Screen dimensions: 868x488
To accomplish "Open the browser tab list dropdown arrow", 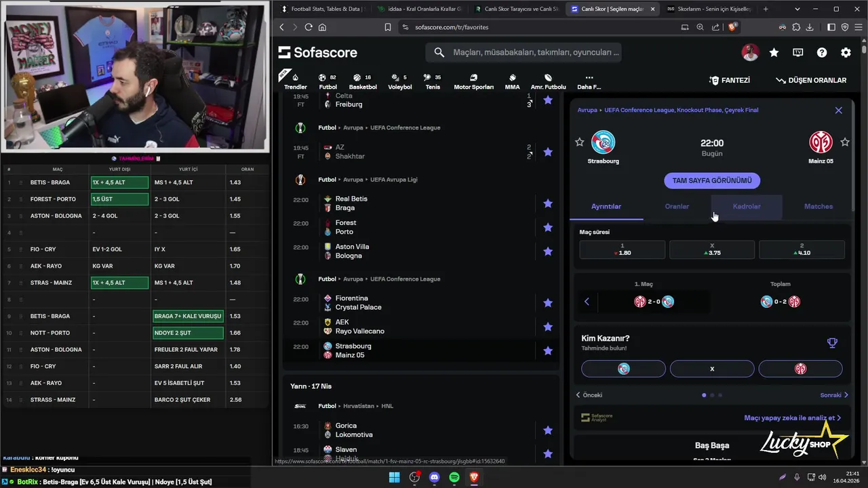I will (797, 9).
